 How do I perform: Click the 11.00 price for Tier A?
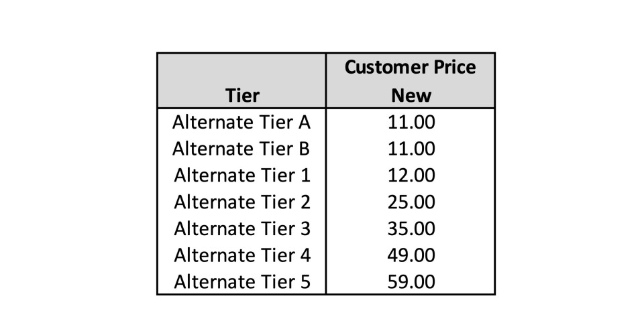click(411, 122)
